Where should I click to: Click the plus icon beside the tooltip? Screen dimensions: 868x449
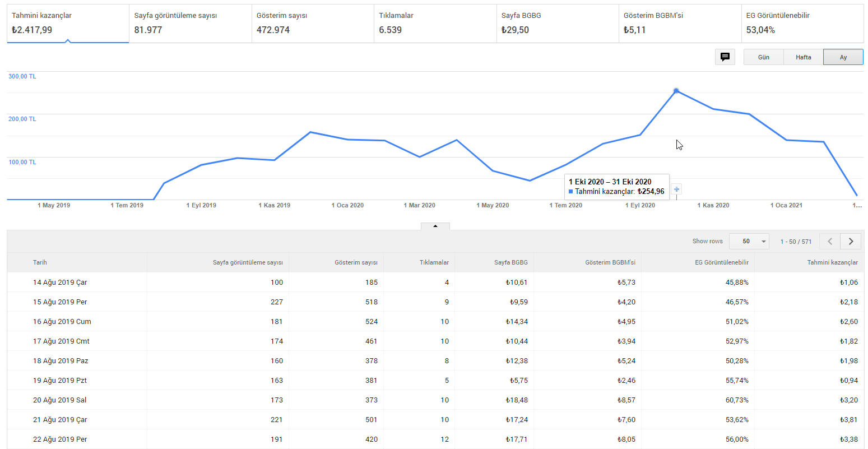point(676,189)
